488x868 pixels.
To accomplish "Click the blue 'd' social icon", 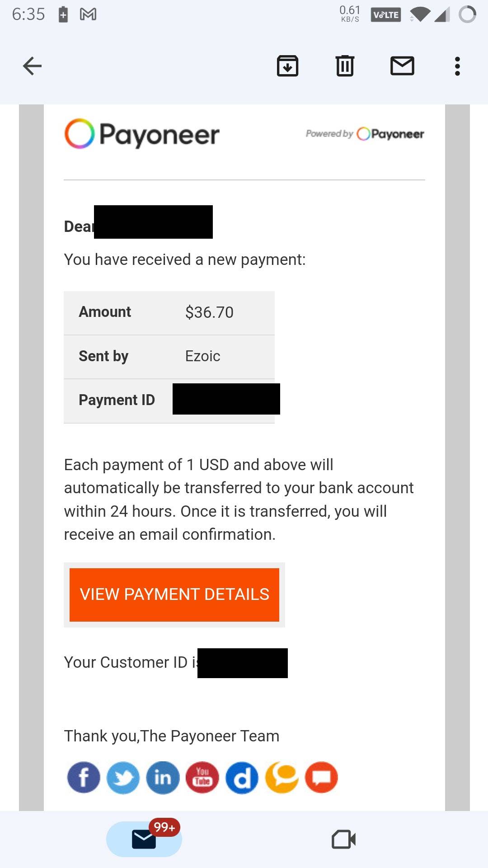I will [242, 778].
